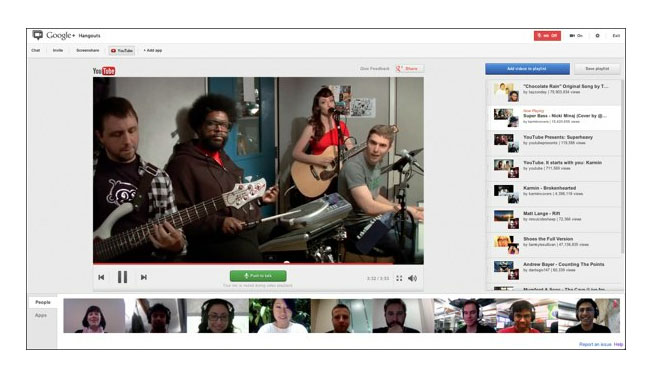This screenshot has height=385, width=650.
Task: Toggle the camera On button
Action: pyautogui.click(x=576, y=36)
